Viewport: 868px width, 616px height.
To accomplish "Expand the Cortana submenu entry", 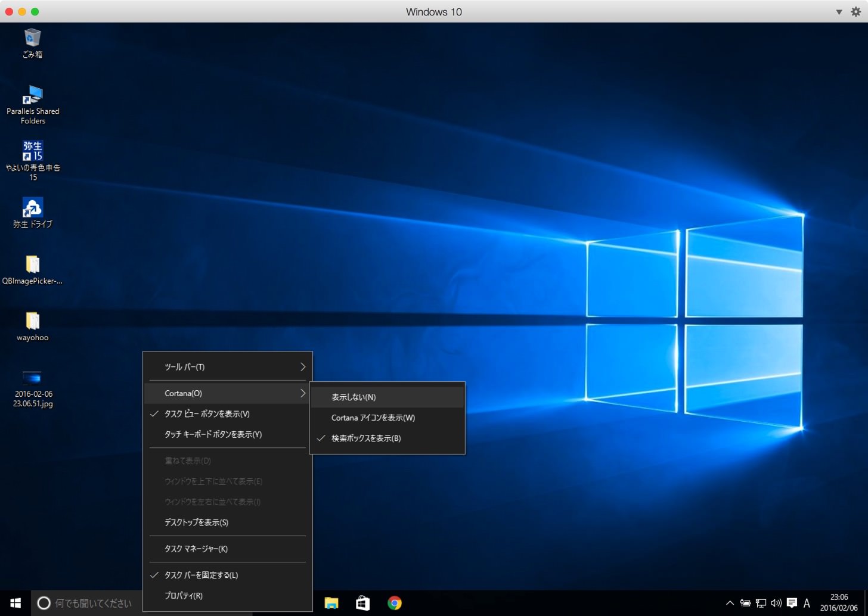I will pyautogui.click(x=228, y=393).
